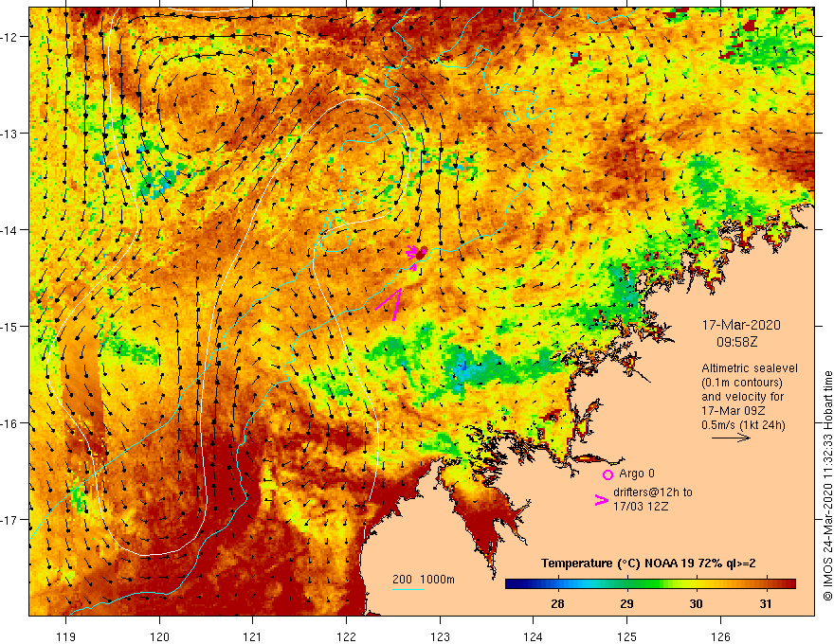Click the '17-Mar-2020' date label
Screen dimensions: 834x644
point(741,325)
